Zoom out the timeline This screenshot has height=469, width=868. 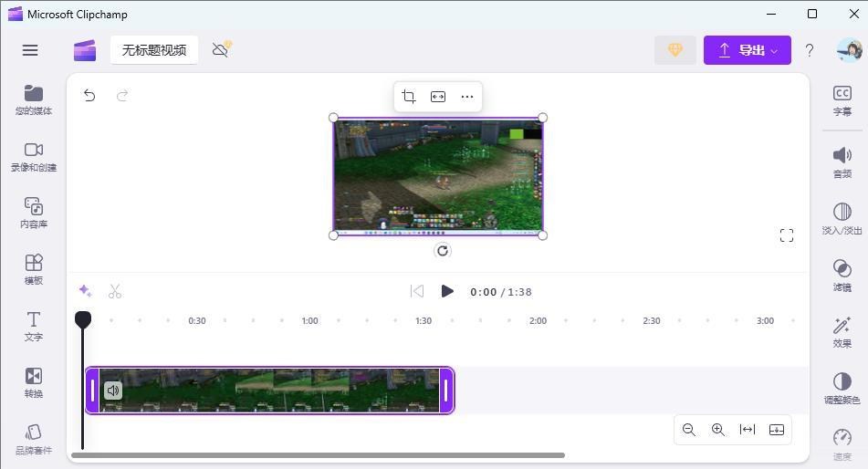(688, 430)
